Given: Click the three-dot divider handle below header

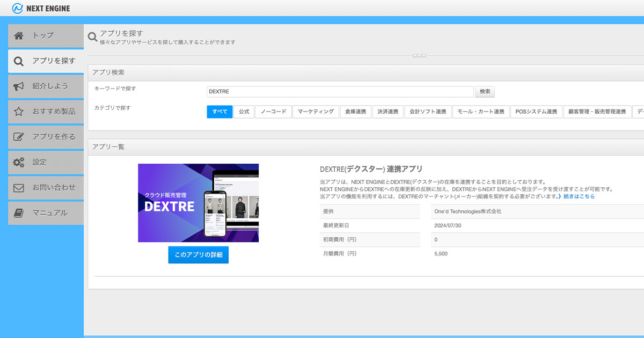Looking at the screenshot, I should tap(419, 55).
